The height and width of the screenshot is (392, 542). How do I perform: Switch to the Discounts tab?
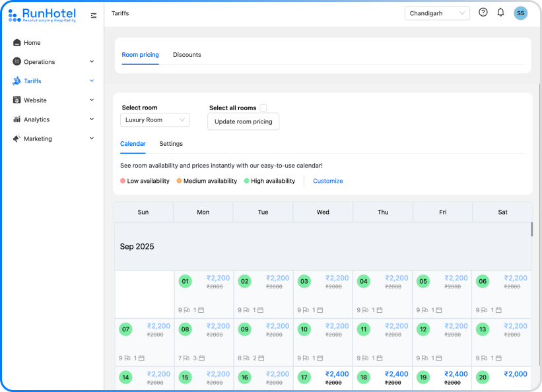coord(187,55)
